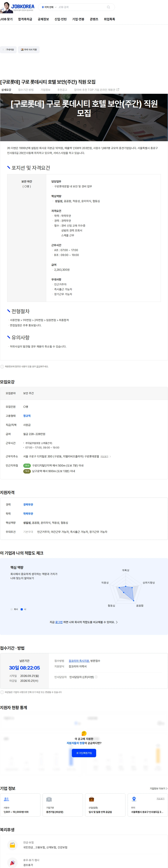The width and height of the screenshot is (168, 868).
Task: Click the 정규직 employment type link
Action: tap(27, 416)
